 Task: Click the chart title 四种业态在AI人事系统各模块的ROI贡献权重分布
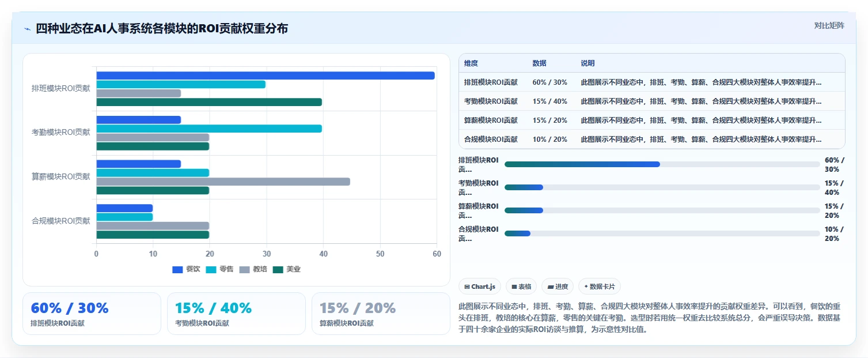tap(162, 28)
